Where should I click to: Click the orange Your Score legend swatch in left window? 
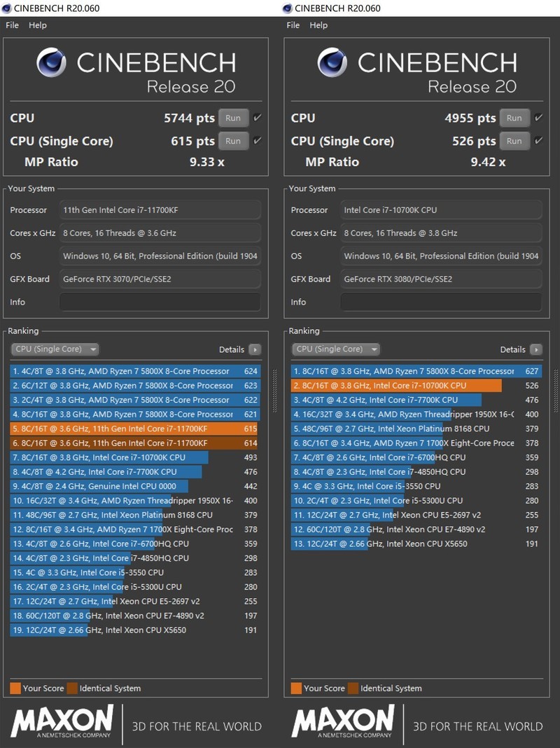click(x=14, y=688)
